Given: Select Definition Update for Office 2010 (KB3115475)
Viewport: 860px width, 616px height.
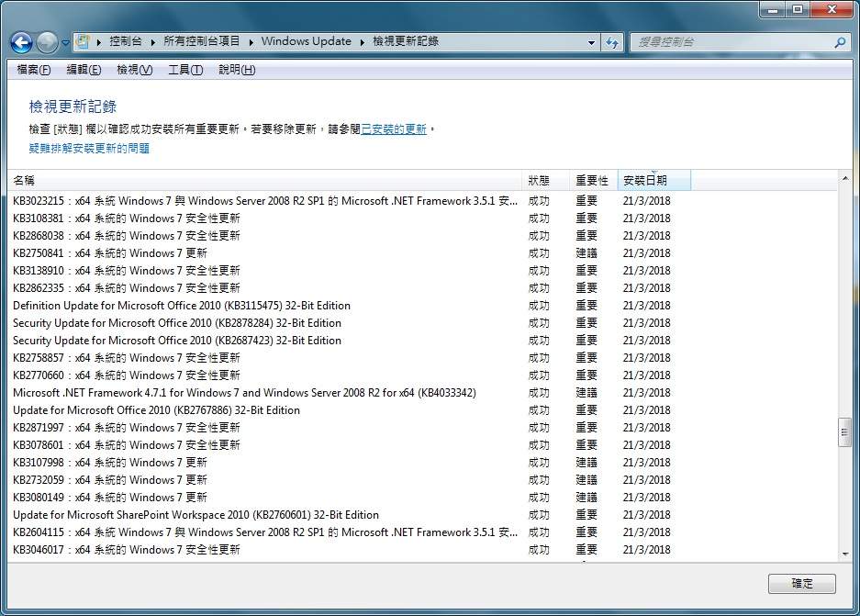Looking at the screenshot, I should click(422, 306).
